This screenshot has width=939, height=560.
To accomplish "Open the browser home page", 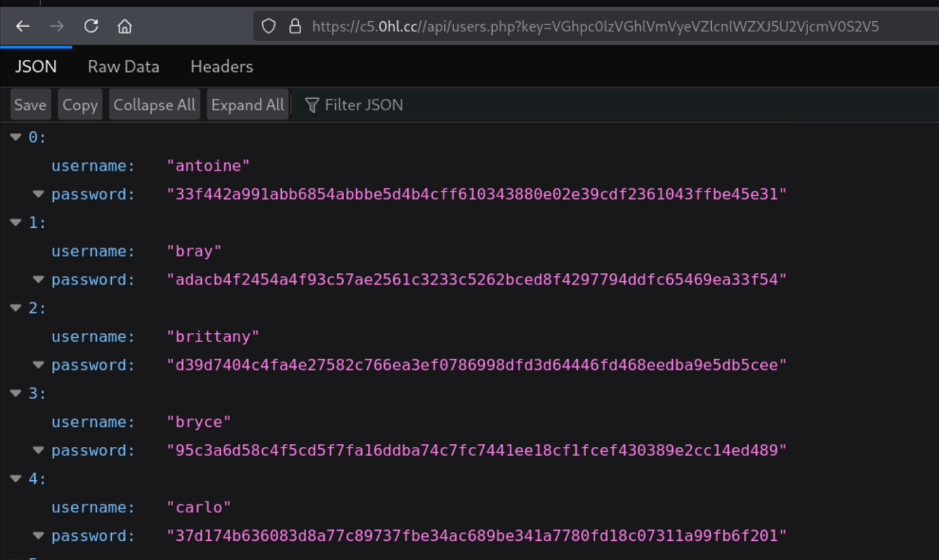I will coord(125,26).
